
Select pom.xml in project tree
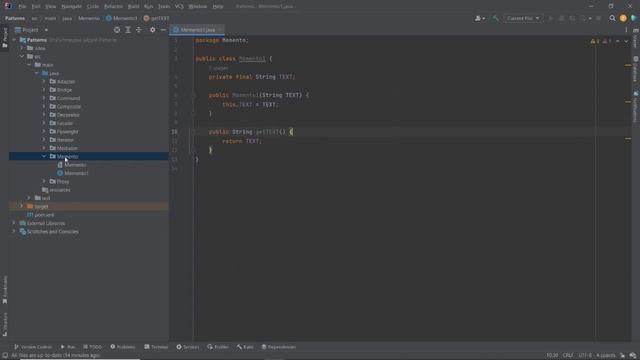click(x=40, y=215)
